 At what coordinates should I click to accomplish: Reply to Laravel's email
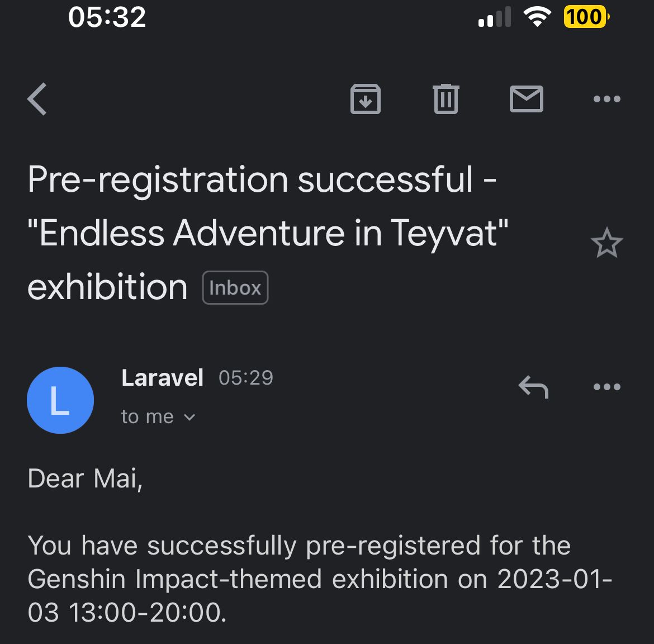click(x=533, y=387)
